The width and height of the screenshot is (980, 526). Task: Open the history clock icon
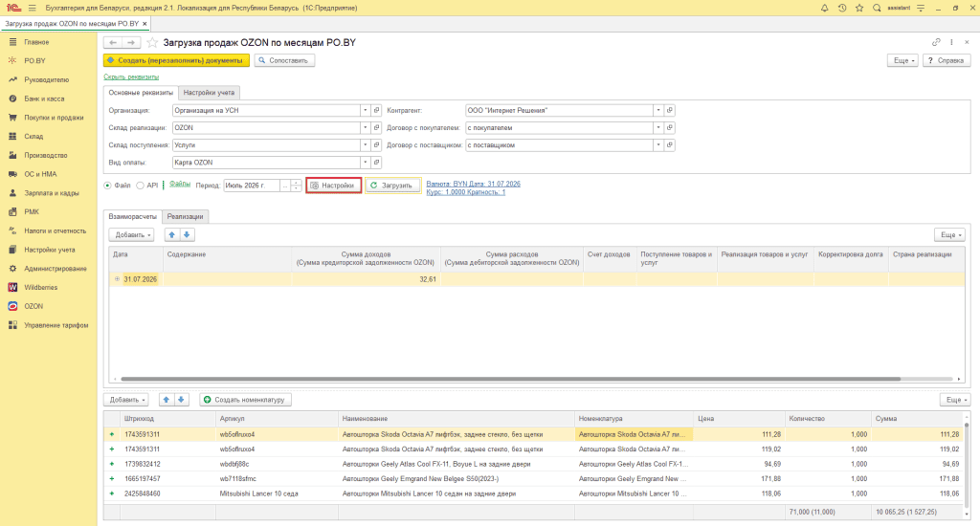842,8
